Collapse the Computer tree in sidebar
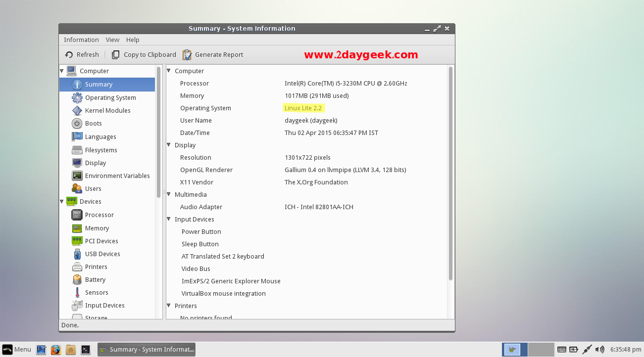Screen dimensions: 644x357 pyautogui.click(x=62, y=71)
